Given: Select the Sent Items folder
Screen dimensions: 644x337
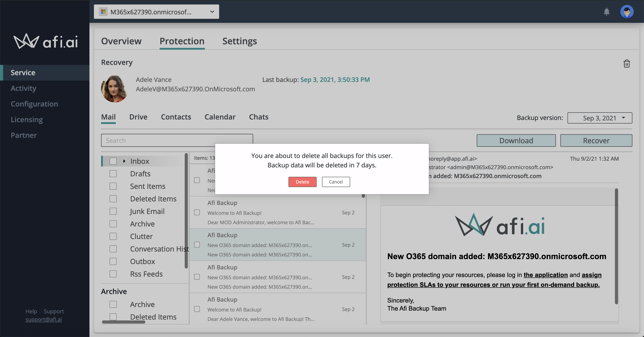Looking at the screenshot, I should point(148,186).
